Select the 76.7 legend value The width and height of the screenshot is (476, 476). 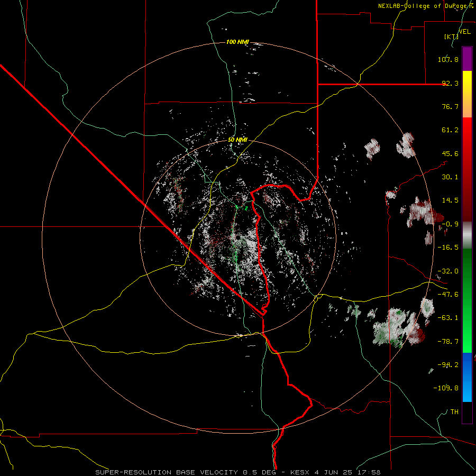click(x=450, y=106)
